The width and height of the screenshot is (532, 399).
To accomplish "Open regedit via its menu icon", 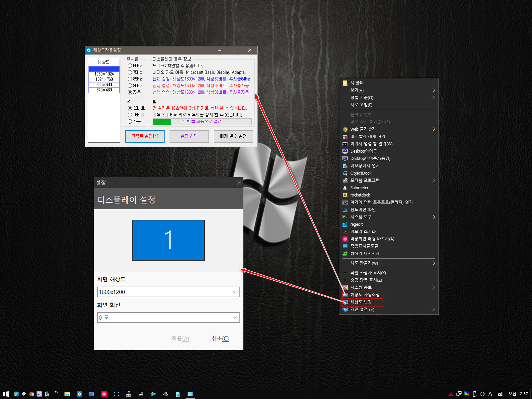I will point(345,224).
